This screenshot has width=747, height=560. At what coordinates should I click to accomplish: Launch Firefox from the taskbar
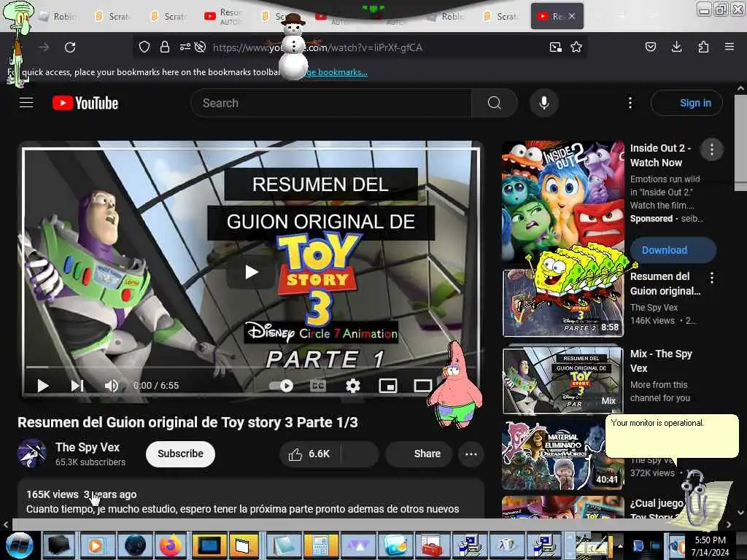click(x=171, y=545)
